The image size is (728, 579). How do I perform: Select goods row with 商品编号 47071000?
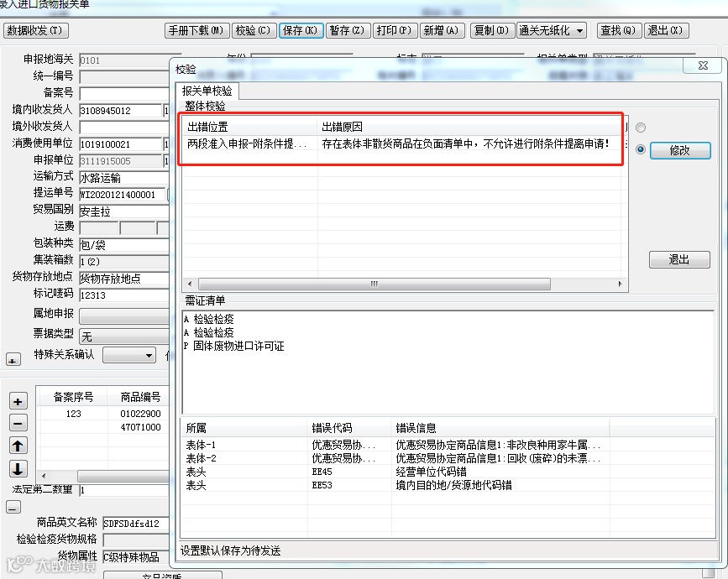coord(103,427)
